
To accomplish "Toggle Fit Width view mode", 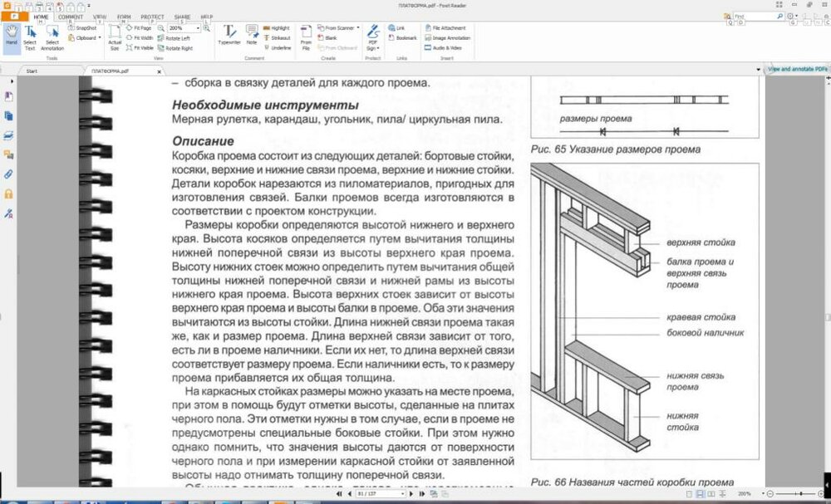I will [140, 37].
